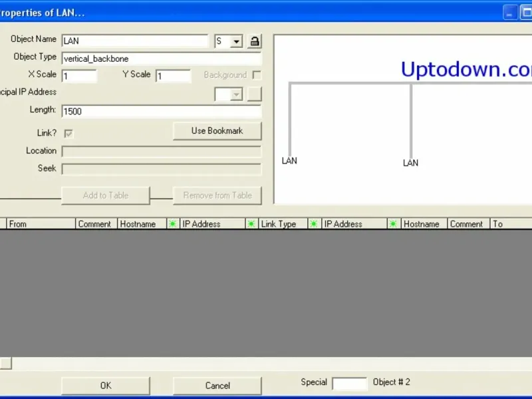The height and width of the screenshot is (399, 532).
Task: Click the Link Type column header
Action: click(283, 224)
